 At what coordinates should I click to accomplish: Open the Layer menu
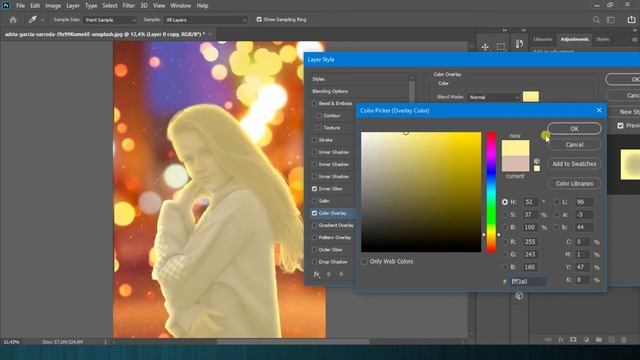[x=73, y=6]
